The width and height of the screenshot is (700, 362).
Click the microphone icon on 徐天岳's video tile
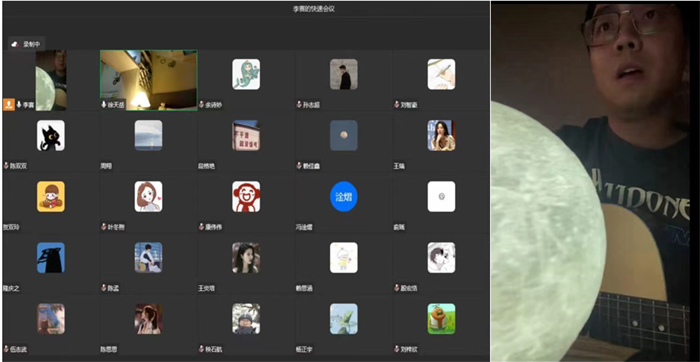(104, 105)
